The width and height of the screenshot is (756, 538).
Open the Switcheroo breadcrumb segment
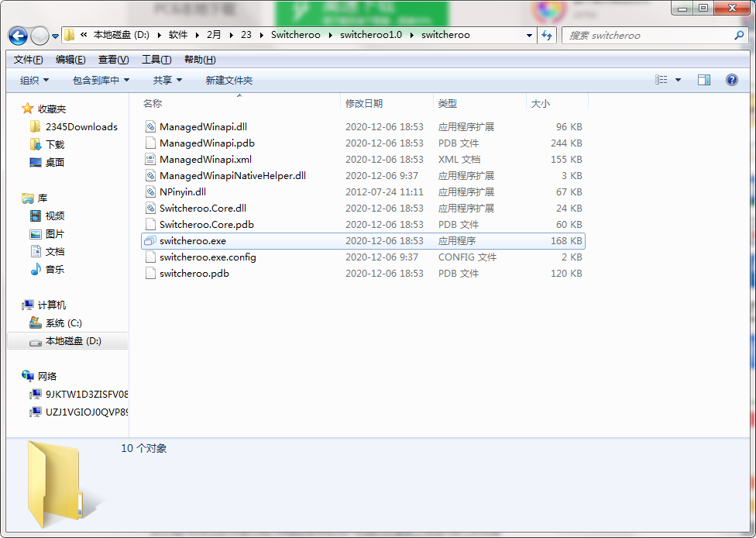point(296,35)
